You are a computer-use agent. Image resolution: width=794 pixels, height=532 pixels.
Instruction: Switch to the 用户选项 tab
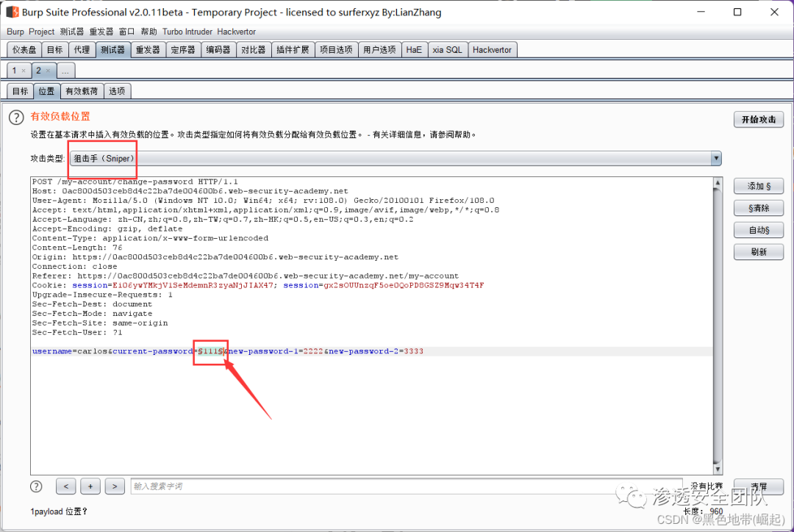tap(380, 50)
